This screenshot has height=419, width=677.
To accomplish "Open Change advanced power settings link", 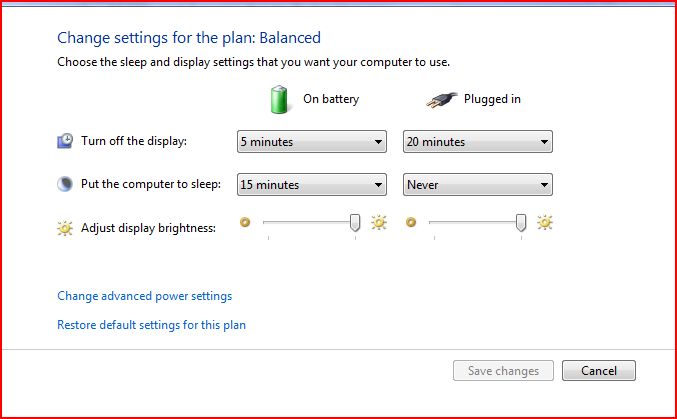I will tap(144, 296).
